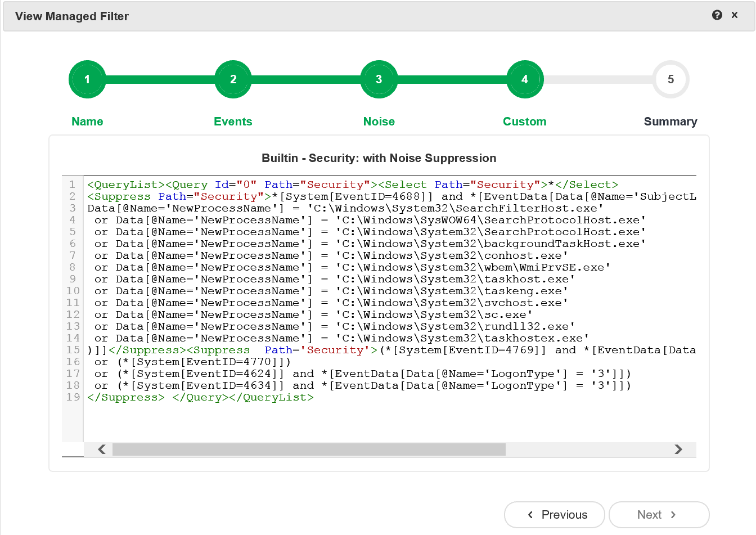Open the help question mark icon
756x535 pixels.
717,15
